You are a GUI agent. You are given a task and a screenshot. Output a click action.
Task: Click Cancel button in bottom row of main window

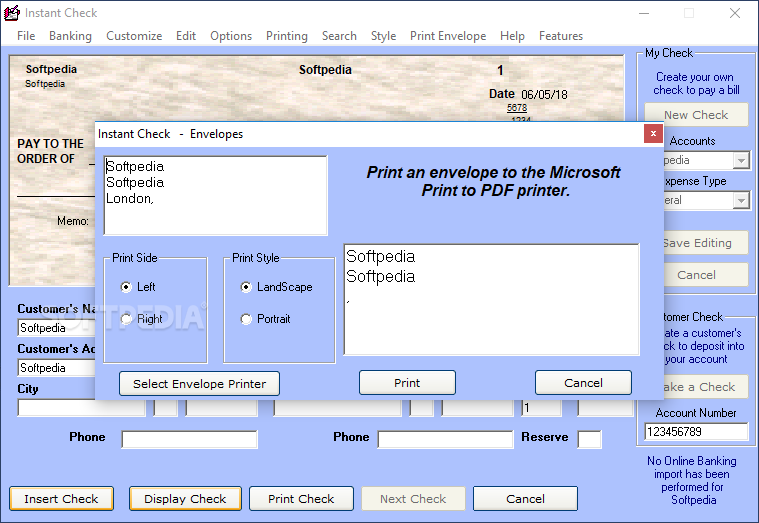pyautogui.click(x=525, y=499)
